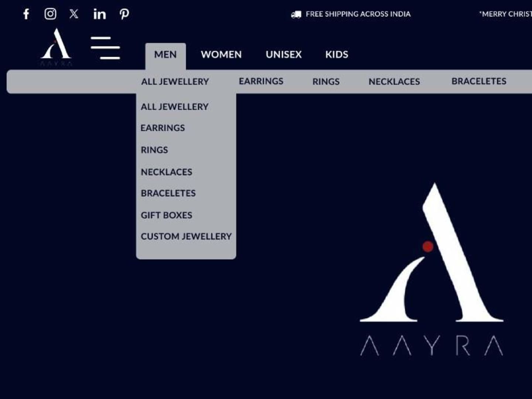Click the MERRY CHRIST banner text
532x399 pixels.
[x=505, y=14]
